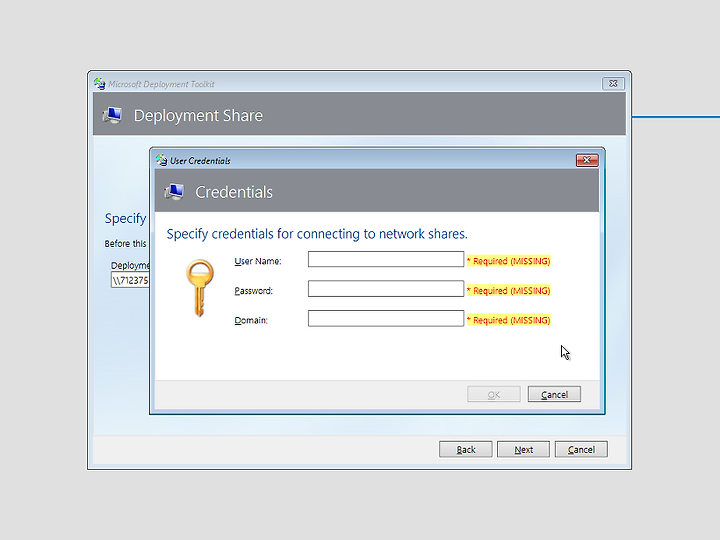The width and height of the screenshot is (720, 540).
Task: Cancel the Deployment Share wizard
Action: [x=581, y=450]
